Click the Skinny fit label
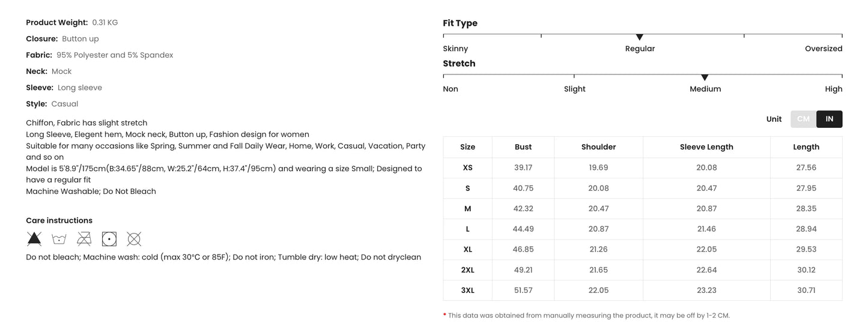The image size is (868, 335). tap(455, 49)
